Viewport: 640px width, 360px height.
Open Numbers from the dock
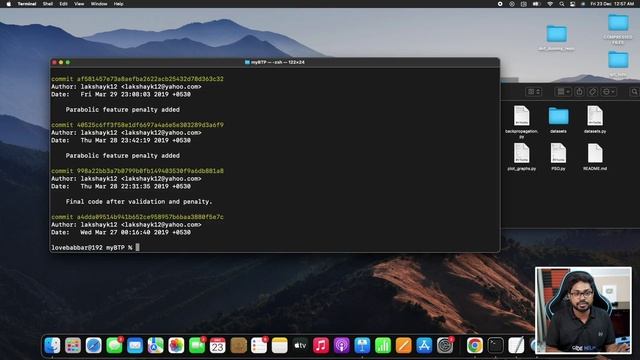[x=383, y=346]
